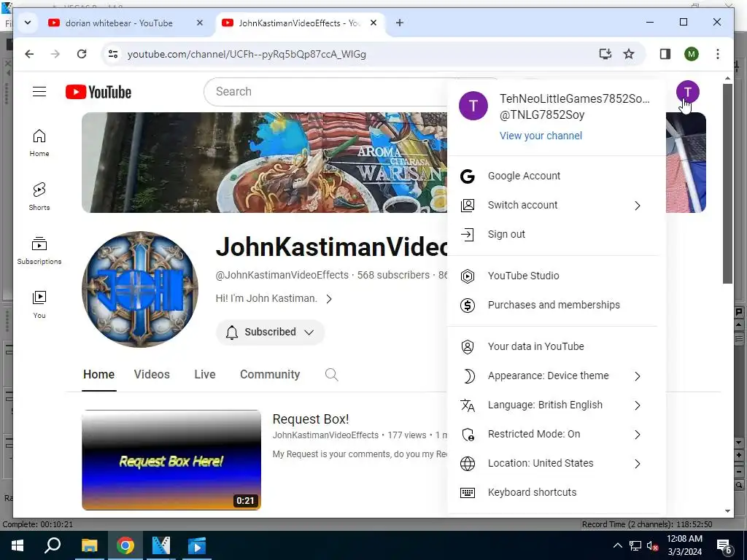Click the Chrome icon in the taskbar

pos(125,545)
